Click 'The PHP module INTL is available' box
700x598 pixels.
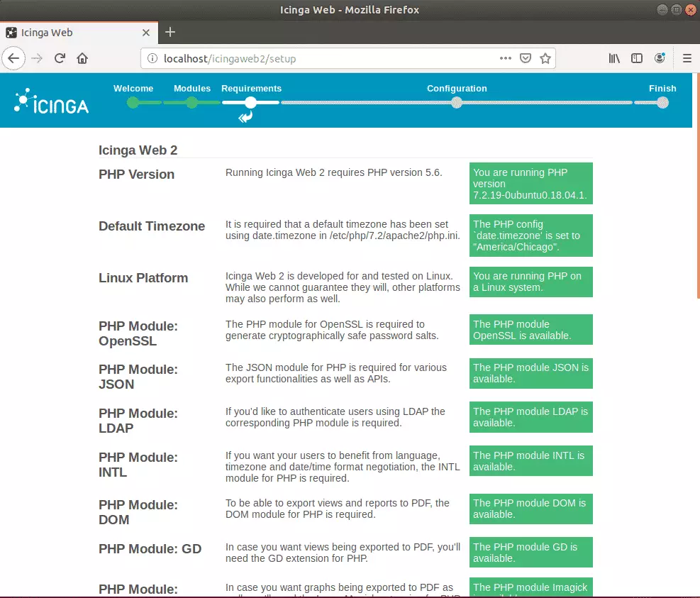point(530,461)
